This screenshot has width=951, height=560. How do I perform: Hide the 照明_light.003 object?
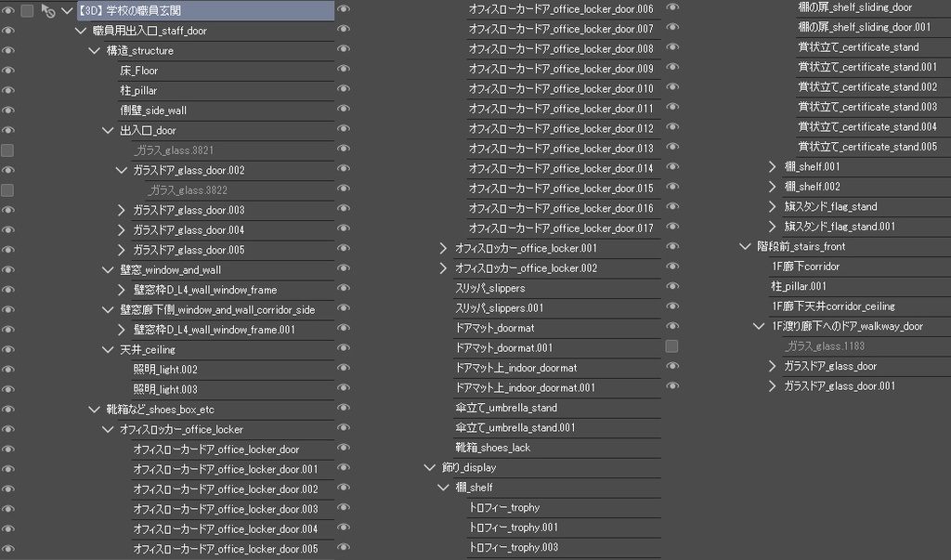tap(7, 389)
